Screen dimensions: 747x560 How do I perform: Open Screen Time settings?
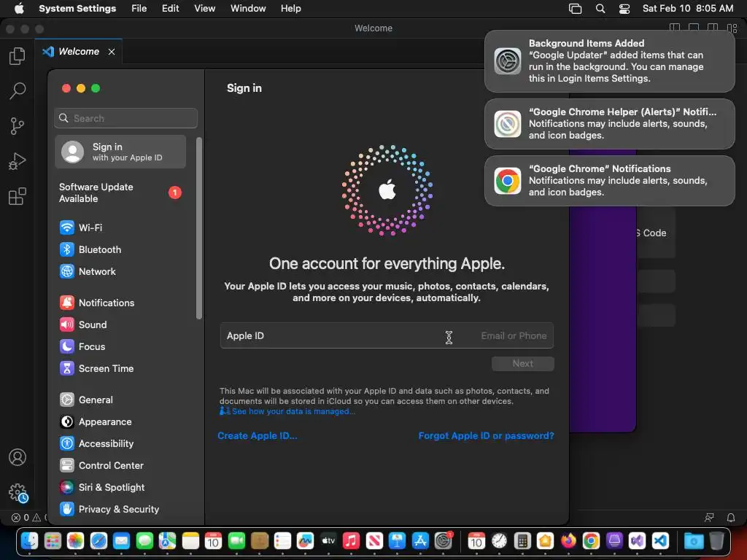120,368
